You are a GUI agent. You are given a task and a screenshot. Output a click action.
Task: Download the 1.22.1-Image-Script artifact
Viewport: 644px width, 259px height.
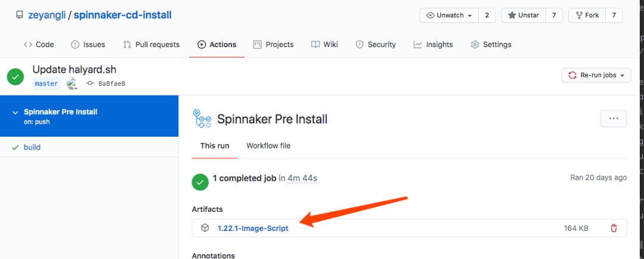253,228
